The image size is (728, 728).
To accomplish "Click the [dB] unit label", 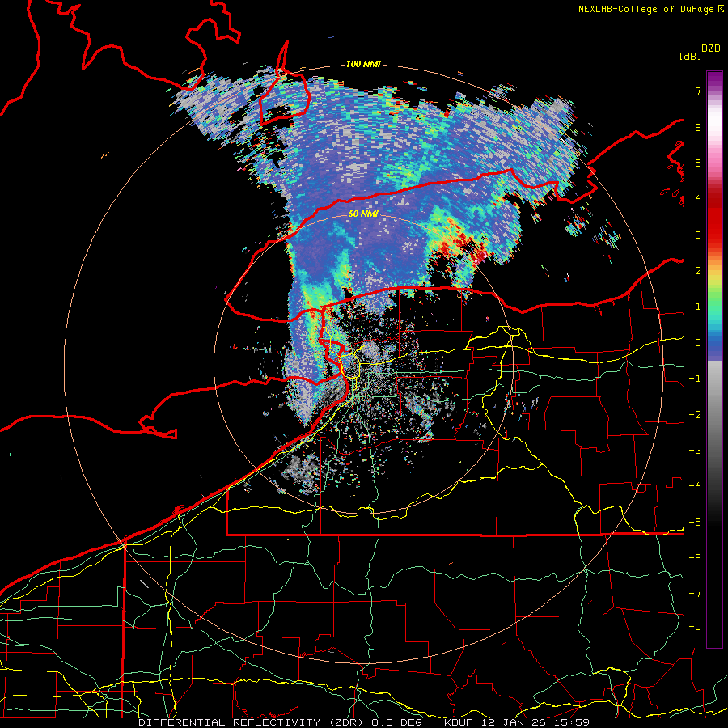I will pos(690,56).
